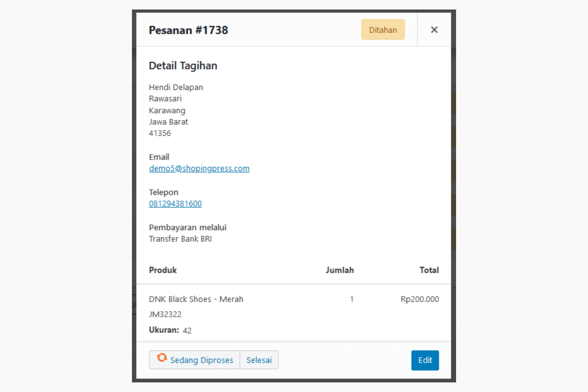Select the Detail Tagihan heading
Viewport: 588px width, 392px height.
click(183, 66)
